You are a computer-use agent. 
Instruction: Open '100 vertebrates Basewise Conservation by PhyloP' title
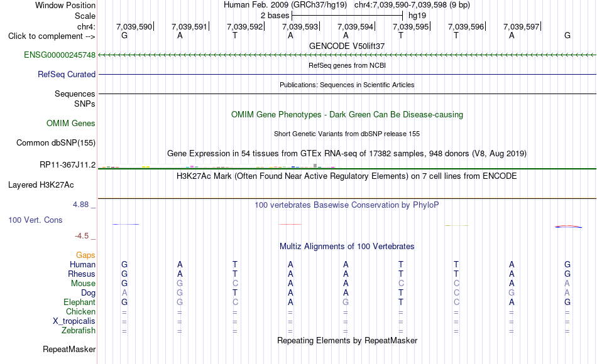tap(347, 205)
